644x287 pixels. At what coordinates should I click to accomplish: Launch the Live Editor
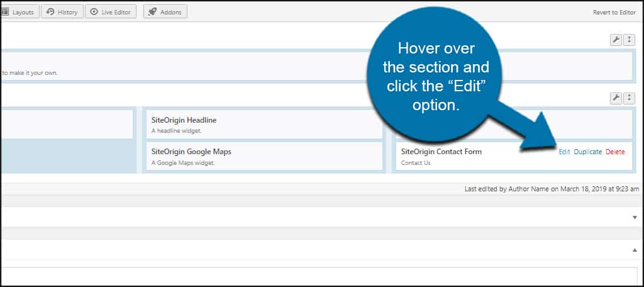click(x=111, y=12)
